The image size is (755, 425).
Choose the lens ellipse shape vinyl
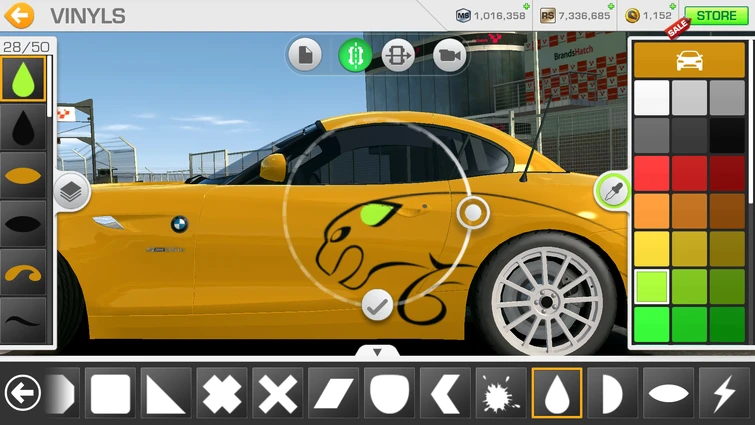(x=669, y=393)
